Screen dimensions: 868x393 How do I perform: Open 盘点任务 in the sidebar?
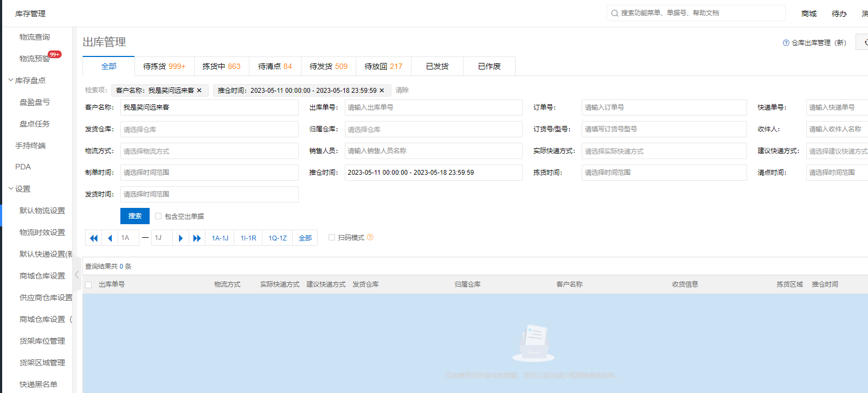click(x=35, y=124)
